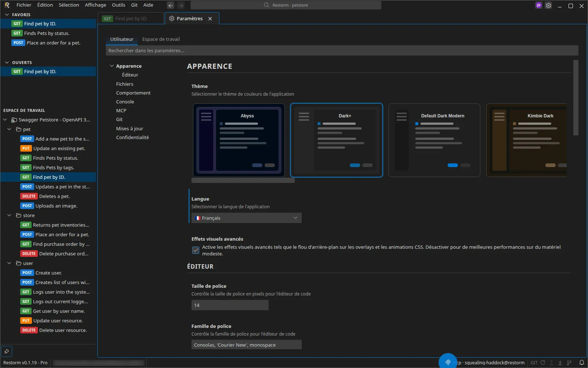Go to Console settings section
Viewport: 588px width, 368px height.
125,102
